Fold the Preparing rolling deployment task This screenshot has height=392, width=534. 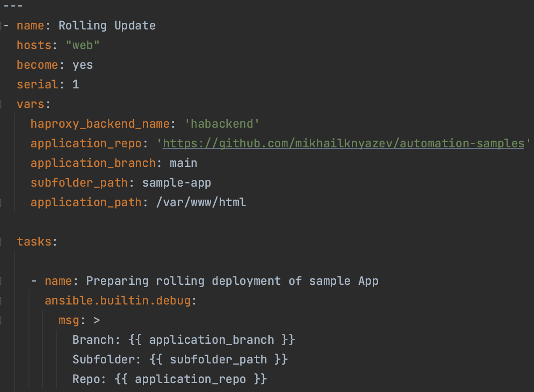(x=1, y=281)
